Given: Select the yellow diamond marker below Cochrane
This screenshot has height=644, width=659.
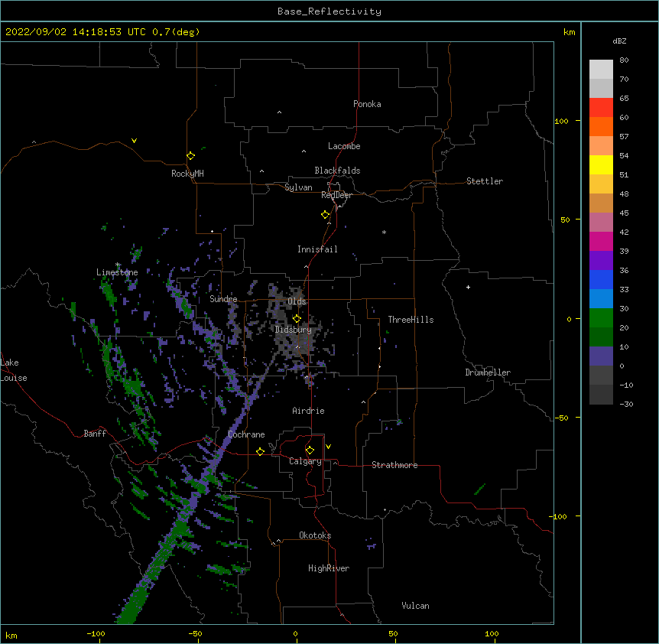Looking at the screenshot, I should 260,451.
